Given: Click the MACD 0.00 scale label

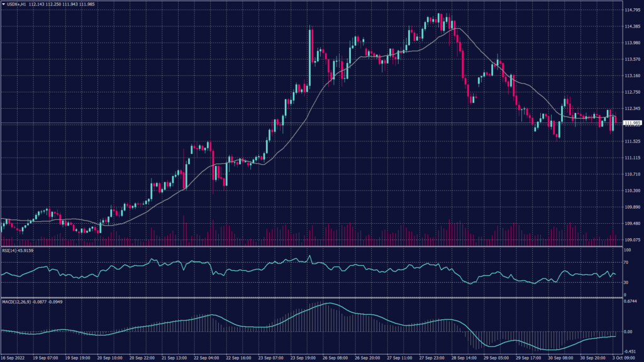Looking at the screenshot, I should tap(628, 331).
